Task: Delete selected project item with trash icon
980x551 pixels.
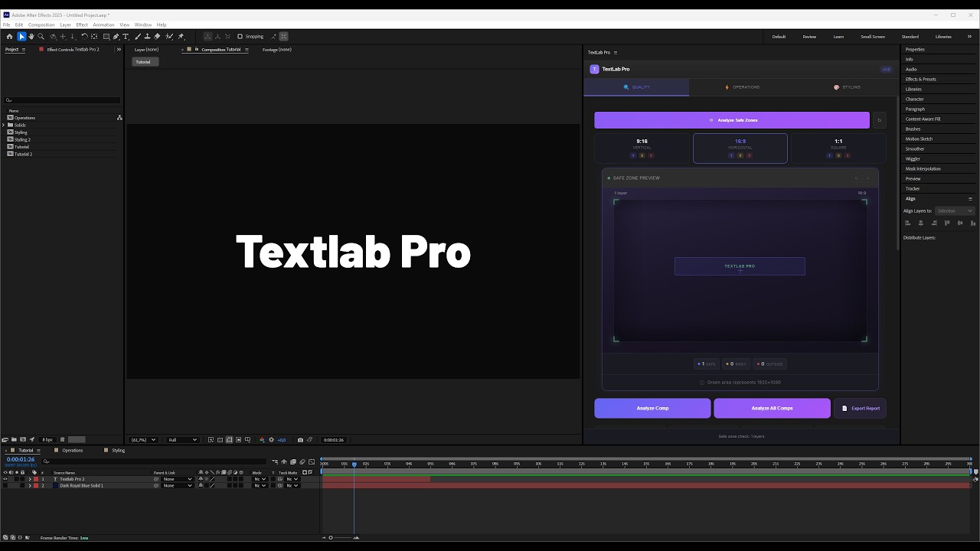Action: click(x=63, y=440)
